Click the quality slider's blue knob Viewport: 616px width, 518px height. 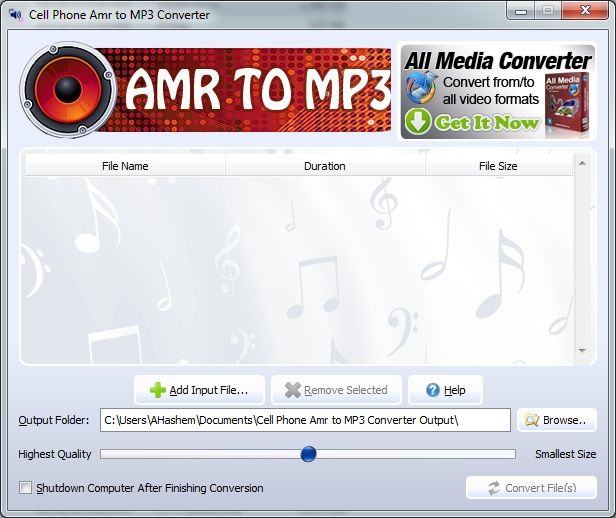(x=308, y=454)
